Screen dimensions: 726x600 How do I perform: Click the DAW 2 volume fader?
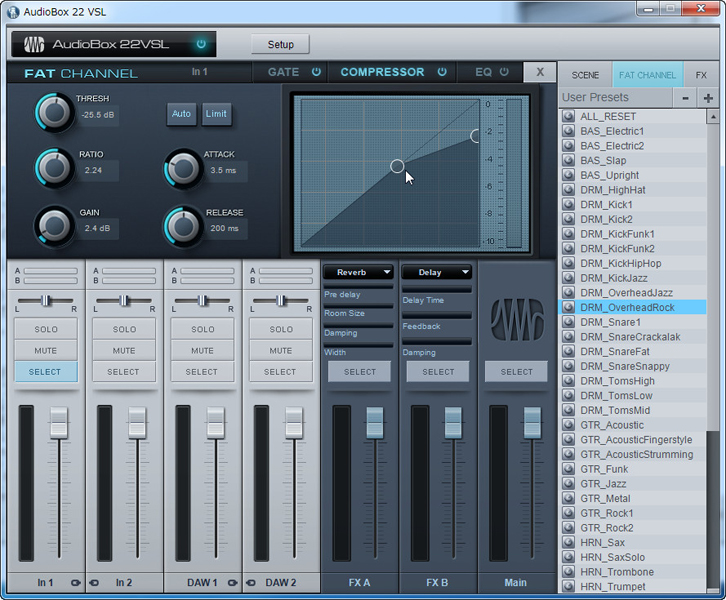[294, 423]
